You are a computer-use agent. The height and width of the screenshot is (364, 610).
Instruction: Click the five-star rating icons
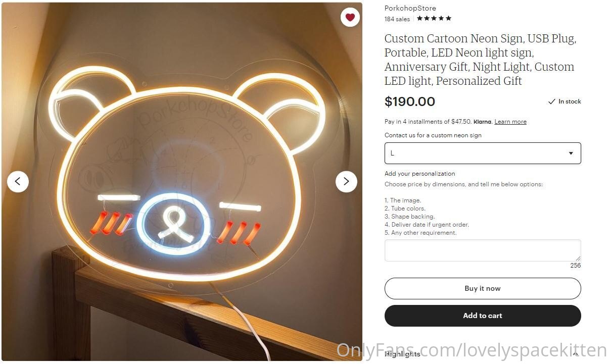point(434,19)
